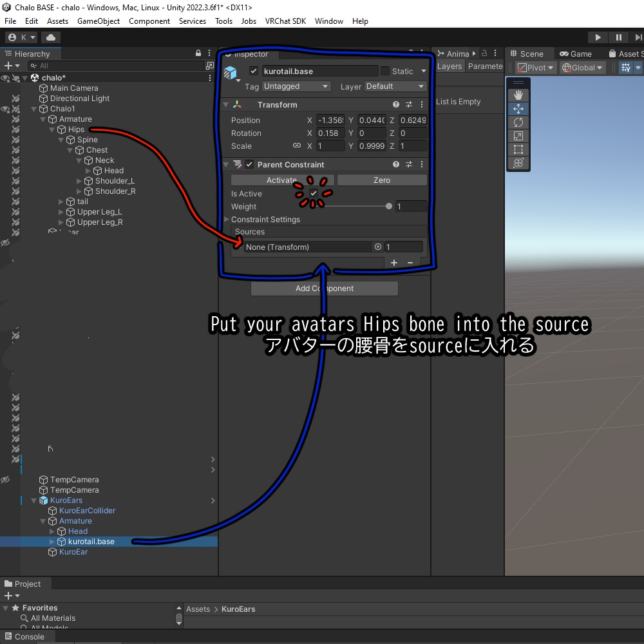Toggle the Is Active checkbox
Screen dimensions: 644x644
click(x=314, y=193)
